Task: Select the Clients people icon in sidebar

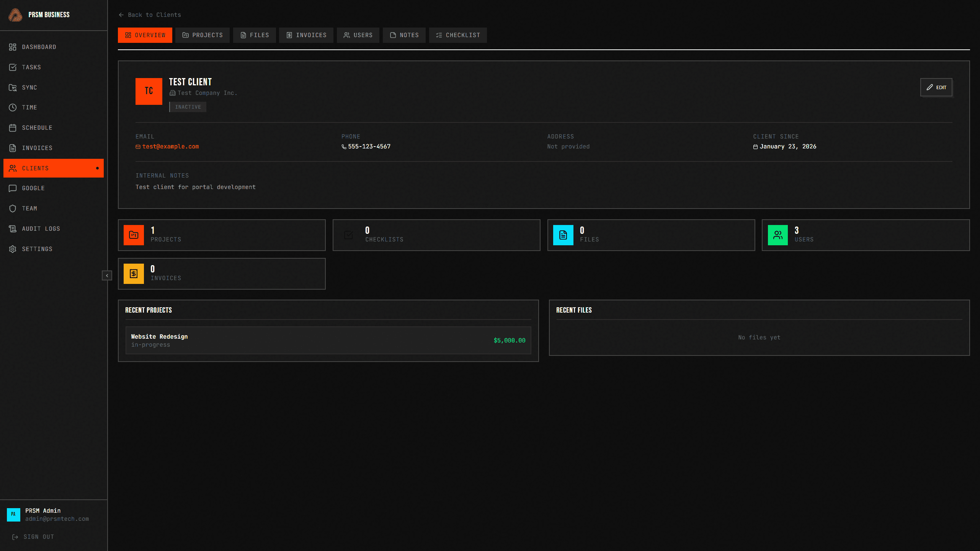Action: pos(13,168)
